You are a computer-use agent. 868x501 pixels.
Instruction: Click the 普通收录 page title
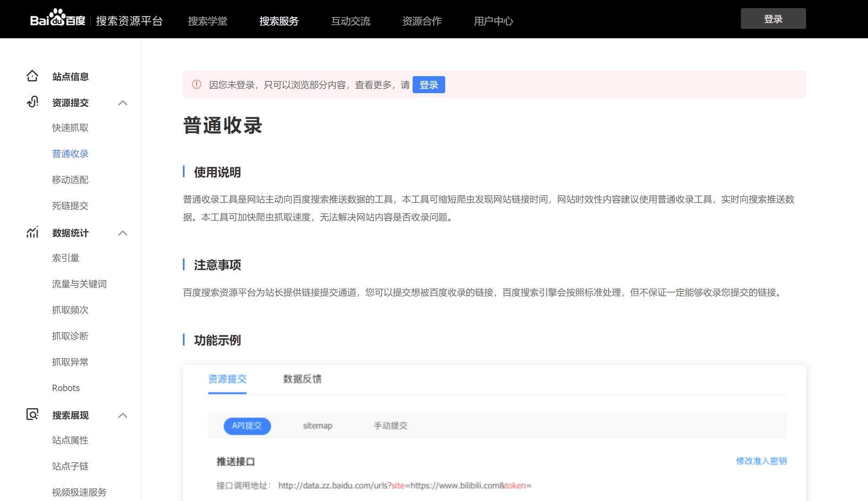[222, 125]
